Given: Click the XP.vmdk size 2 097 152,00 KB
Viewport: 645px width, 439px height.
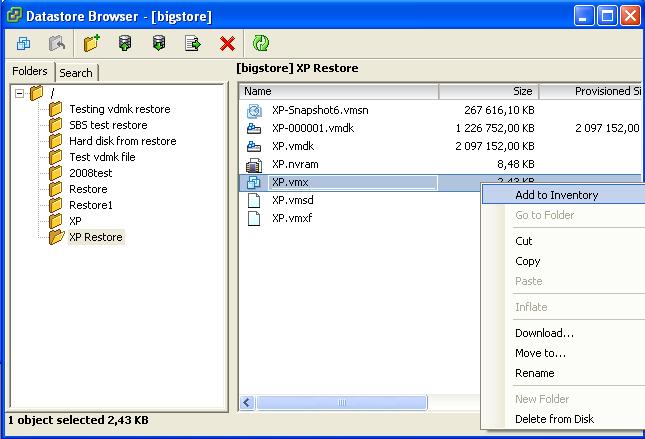Looking at the screenshot, I should click(x=495, y=146).
